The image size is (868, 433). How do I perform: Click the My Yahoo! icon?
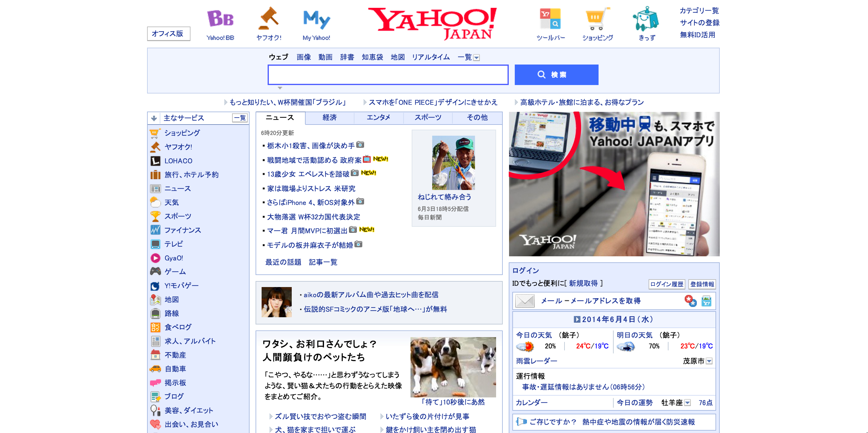316,19
